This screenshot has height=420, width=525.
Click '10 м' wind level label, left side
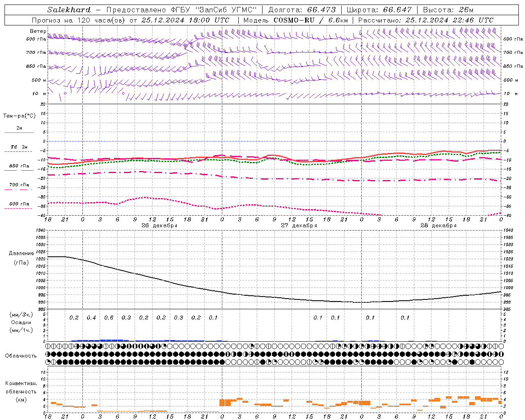[x=39, y=94]
